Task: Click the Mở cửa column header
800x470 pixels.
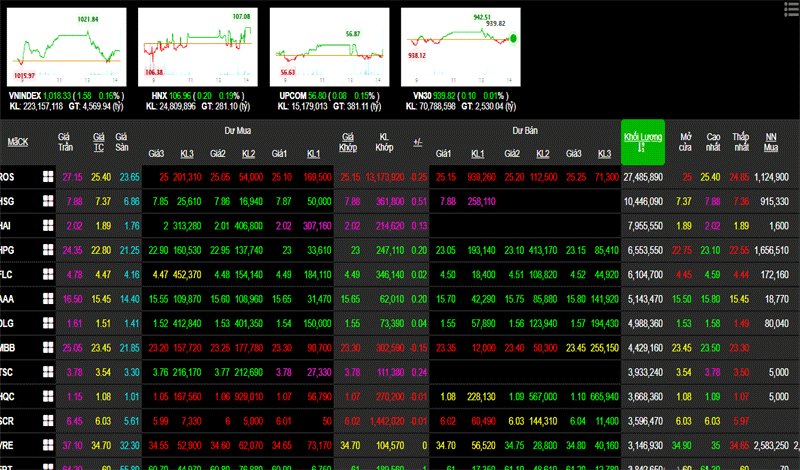Action: pos(685,142)
